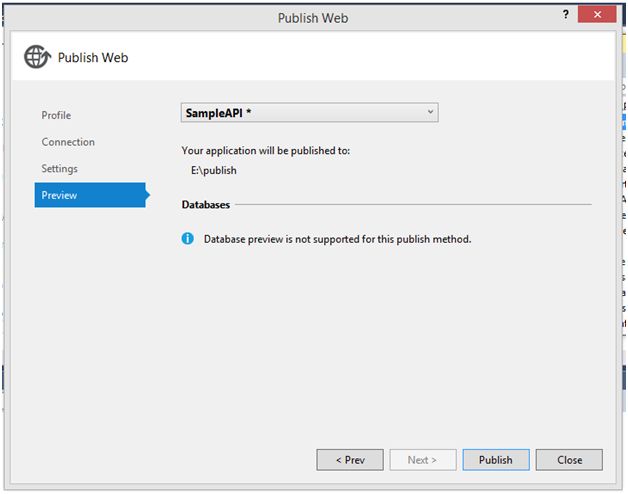
Task: Click the blue database info icon
Action: coord(187,239)
